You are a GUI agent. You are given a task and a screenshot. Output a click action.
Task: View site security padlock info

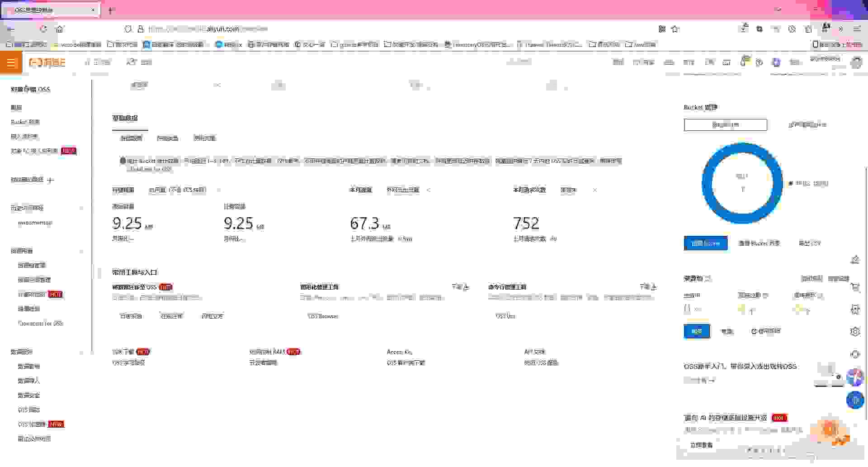[140, 29]
